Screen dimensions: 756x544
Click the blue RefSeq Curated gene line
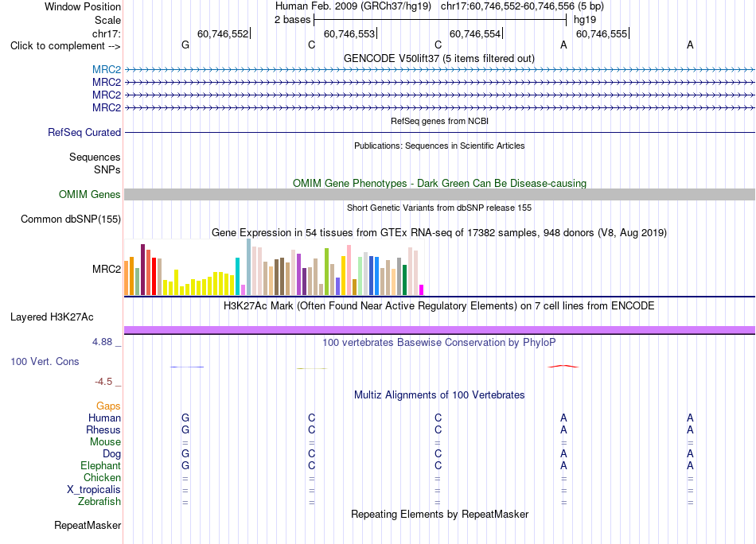pos(440,133)
